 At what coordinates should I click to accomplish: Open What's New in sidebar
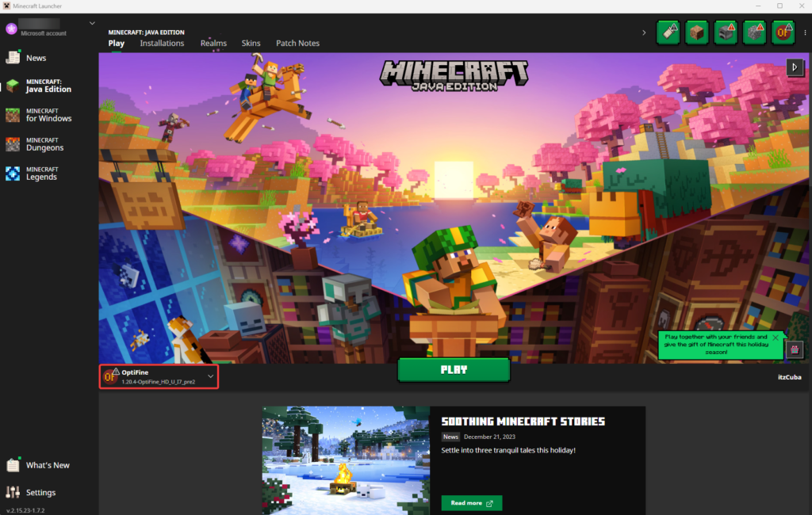tap(47, 465)
